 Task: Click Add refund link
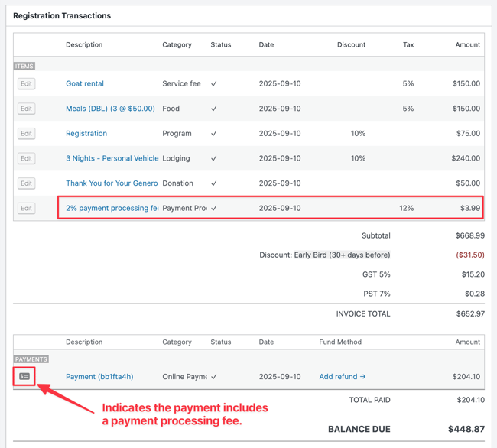pos(343,377)
